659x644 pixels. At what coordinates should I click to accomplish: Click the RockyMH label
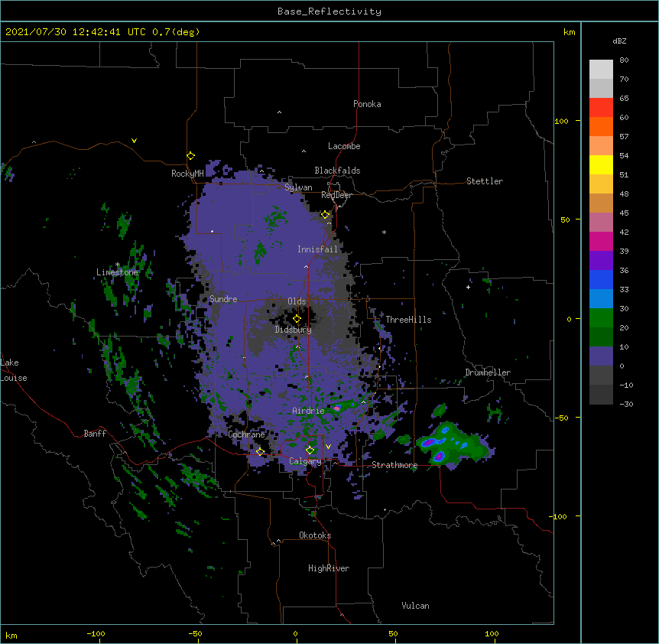pos(187,174)
